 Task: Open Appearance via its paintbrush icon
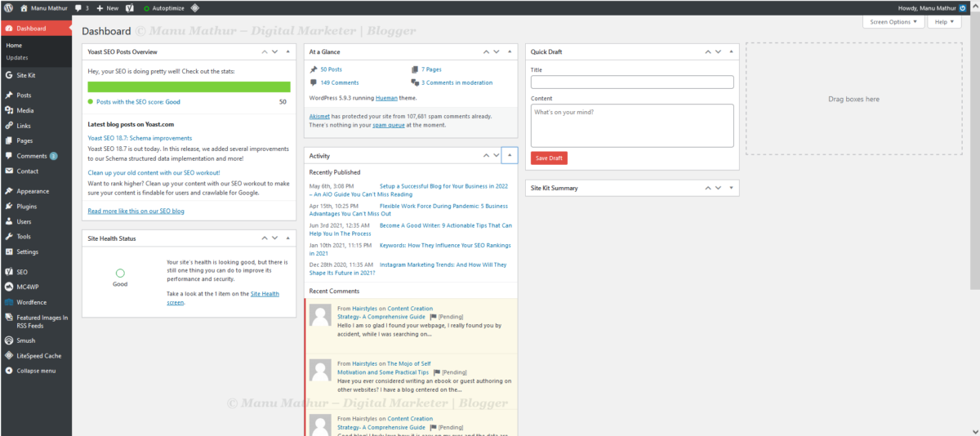[9, 191]
